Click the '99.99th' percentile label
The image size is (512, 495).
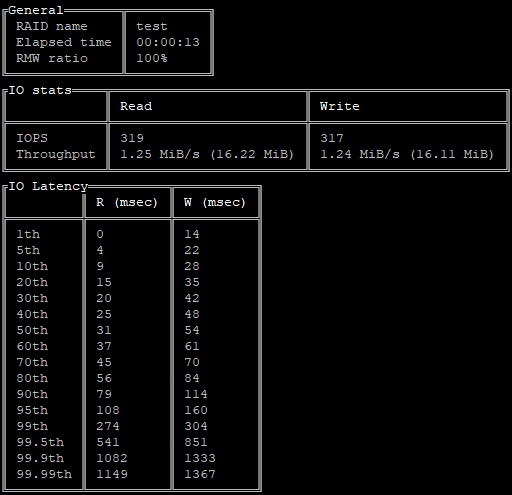pos(44,474)
